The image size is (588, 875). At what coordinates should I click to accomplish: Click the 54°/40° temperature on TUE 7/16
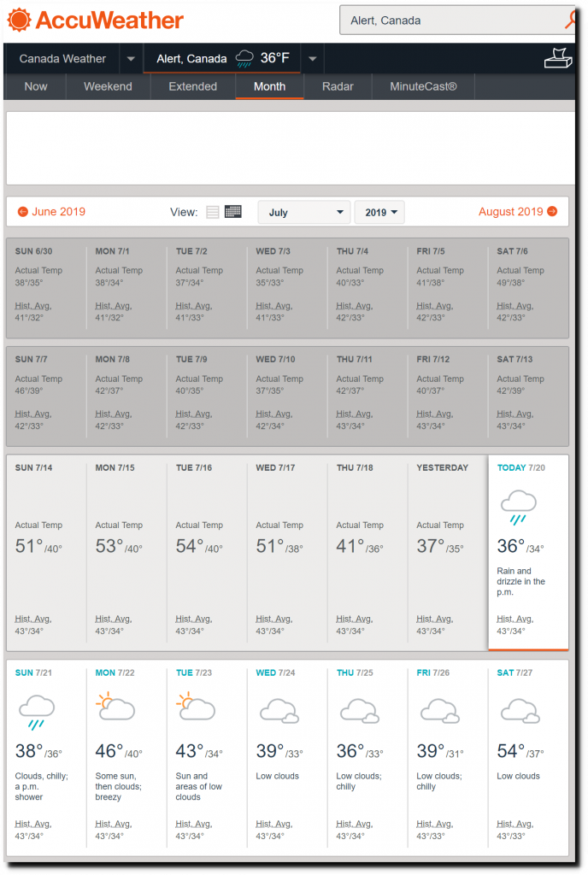(x=199, y=546)
